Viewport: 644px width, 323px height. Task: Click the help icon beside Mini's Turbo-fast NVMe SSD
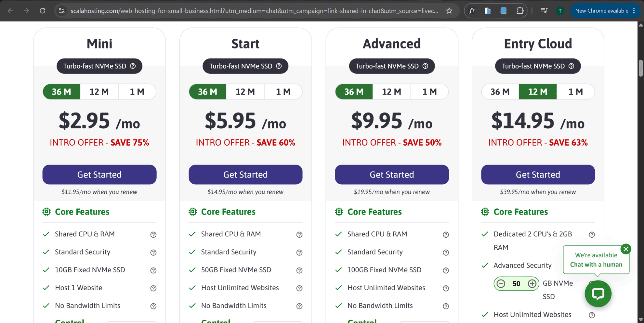click(x=133, y=66)
